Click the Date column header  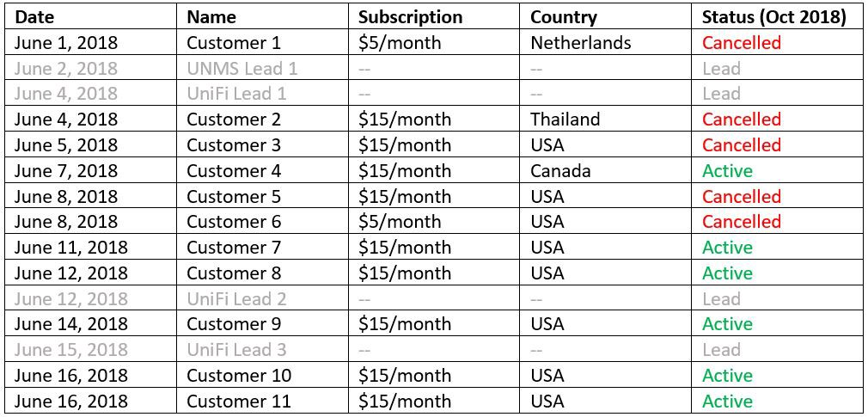coord(34,18)
